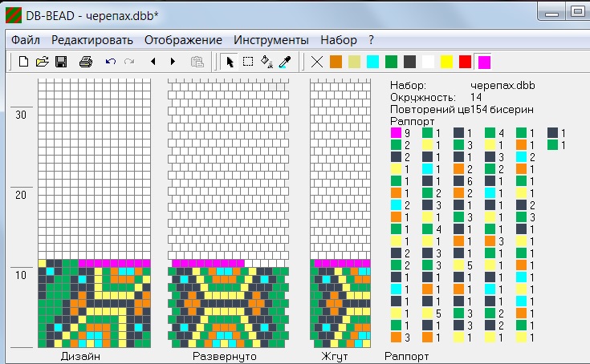Open the Набор menu
Viewport: 590px width, 364px height.
(x=338, y=39)
